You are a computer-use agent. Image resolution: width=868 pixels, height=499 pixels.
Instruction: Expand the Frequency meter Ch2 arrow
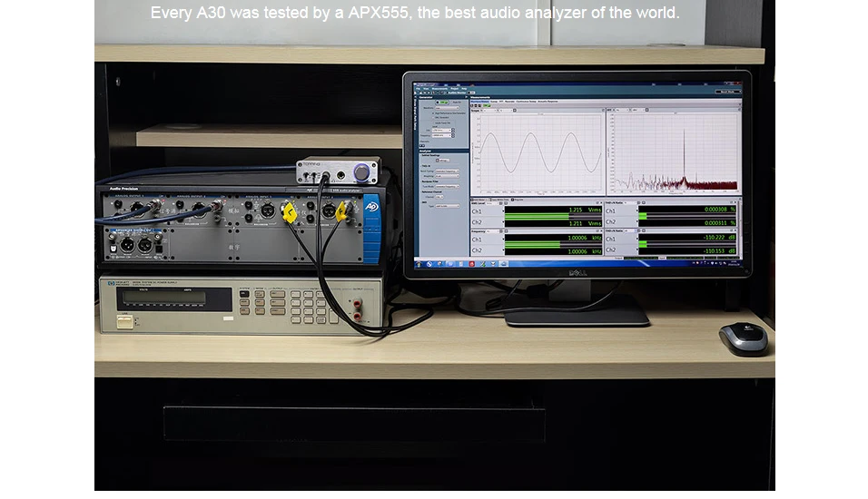(x=503, y=250)
